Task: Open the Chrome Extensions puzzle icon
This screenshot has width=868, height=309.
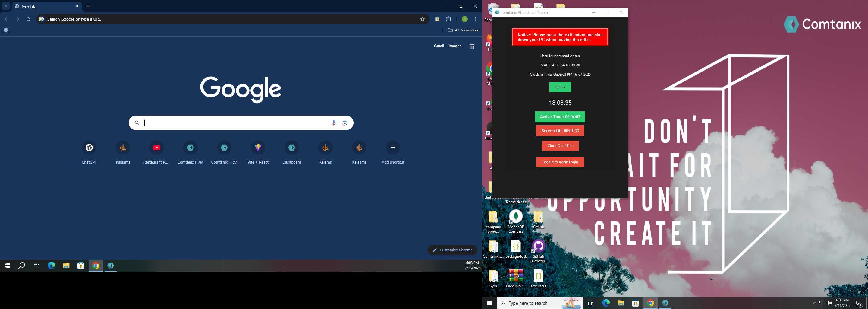Action: pyautogui.click(x=448, y=19)
